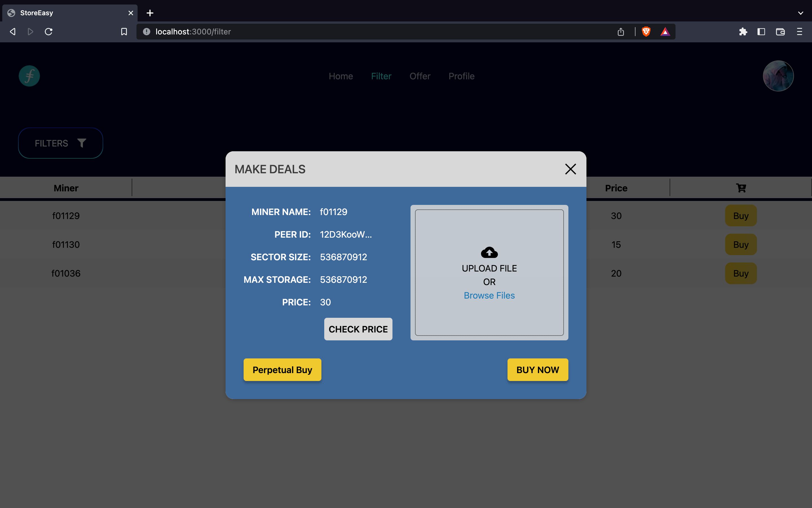This screenshot has height=508, width=812.
Task: Click the sector size value
Action: point(343,257)
